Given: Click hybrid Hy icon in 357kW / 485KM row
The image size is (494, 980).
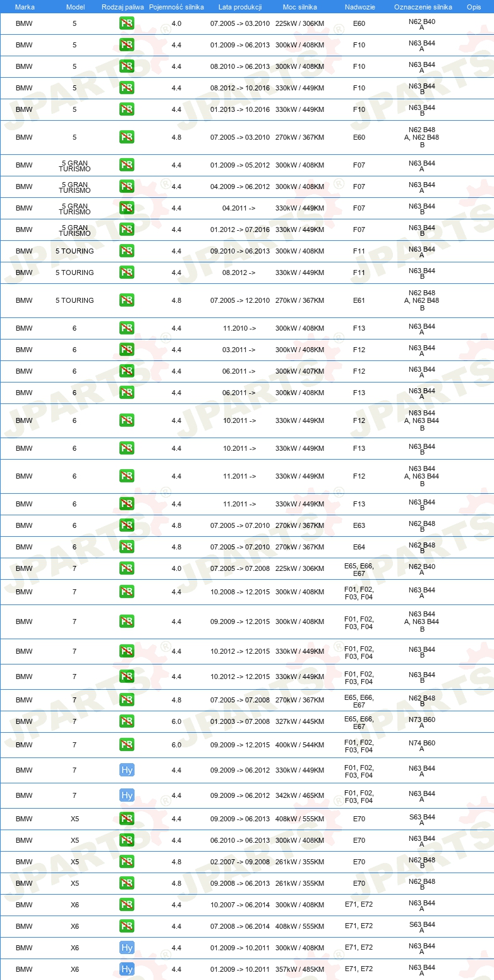Looking at the screenshot, I should (126, 969).
